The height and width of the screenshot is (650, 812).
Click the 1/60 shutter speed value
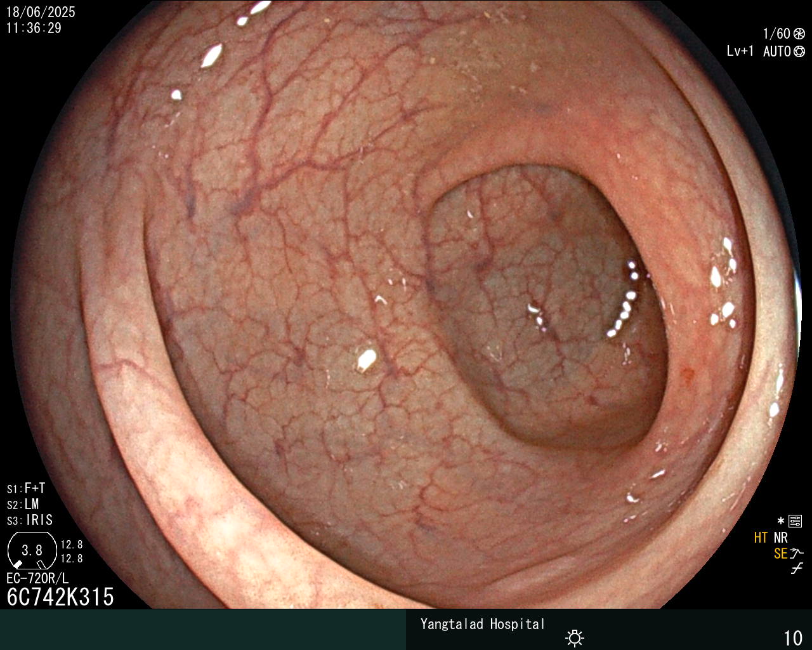coord(776,34)
